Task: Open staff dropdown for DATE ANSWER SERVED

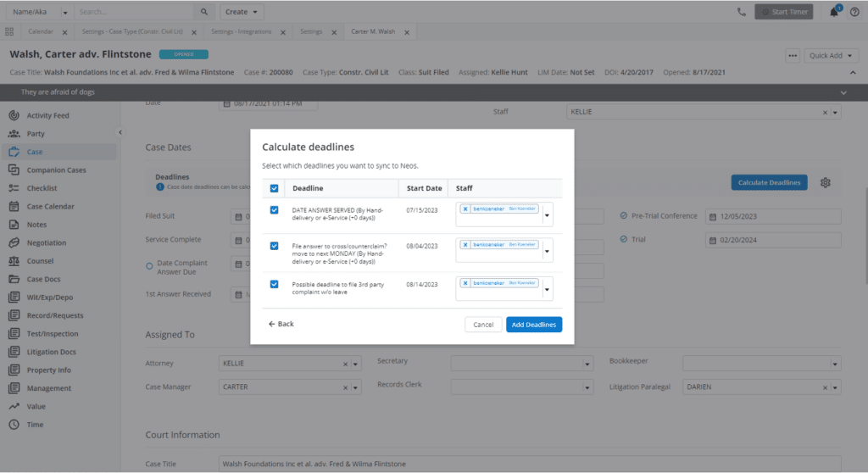Action: point(547,215)
